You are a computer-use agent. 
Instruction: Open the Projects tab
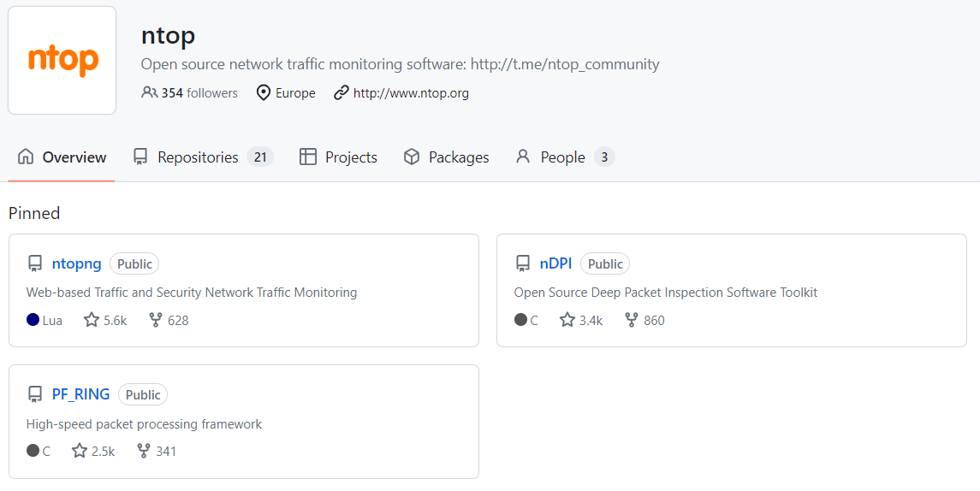(x=339, y=157)
